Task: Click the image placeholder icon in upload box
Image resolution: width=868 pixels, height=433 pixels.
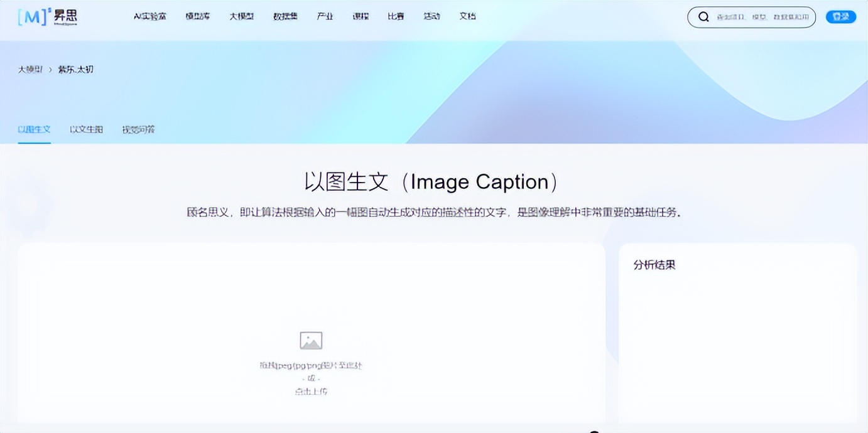Action: tap(312, 340)
